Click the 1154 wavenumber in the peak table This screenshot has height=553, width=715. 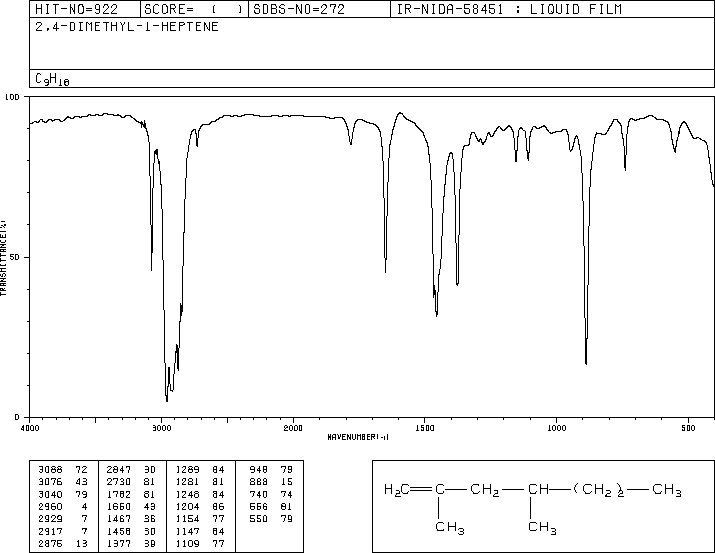pos(187,519)
